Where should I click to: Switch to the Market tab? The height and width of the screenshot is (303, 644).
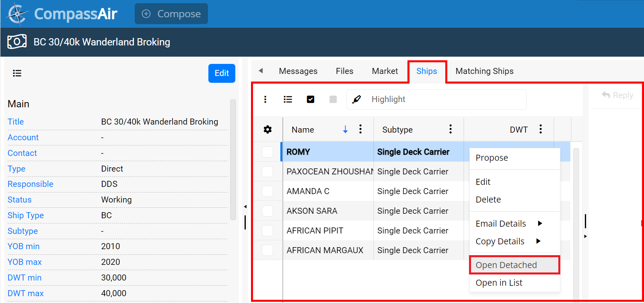385,71
